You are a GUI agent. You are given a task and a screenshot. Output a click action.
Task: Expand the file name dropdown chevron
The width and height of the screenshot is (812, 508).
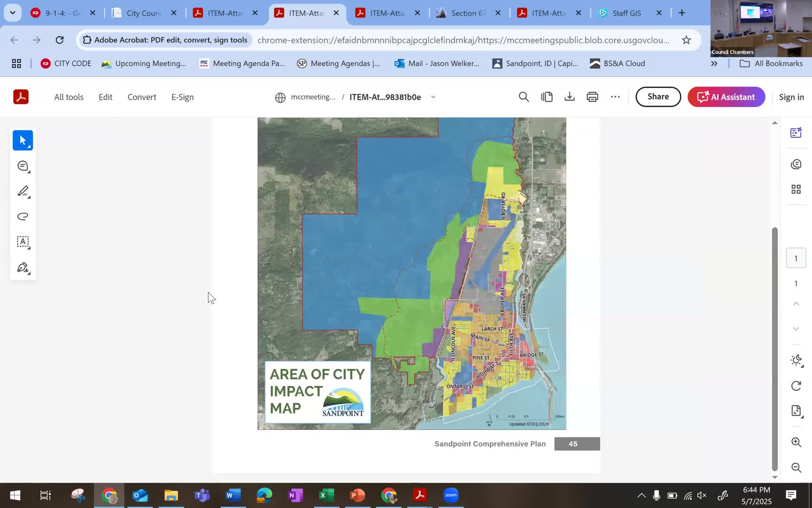[x=433, y=97]
